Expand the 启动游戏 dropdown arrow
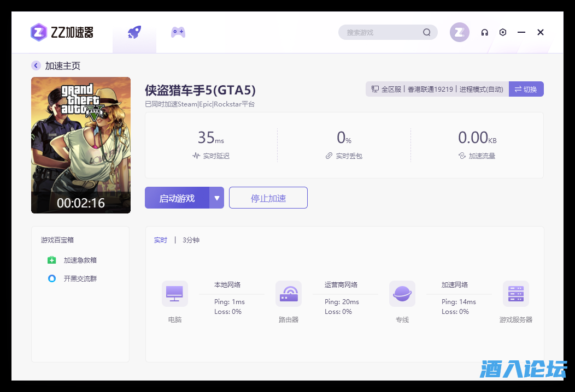The image size is (575, 392). pos(217,198)
